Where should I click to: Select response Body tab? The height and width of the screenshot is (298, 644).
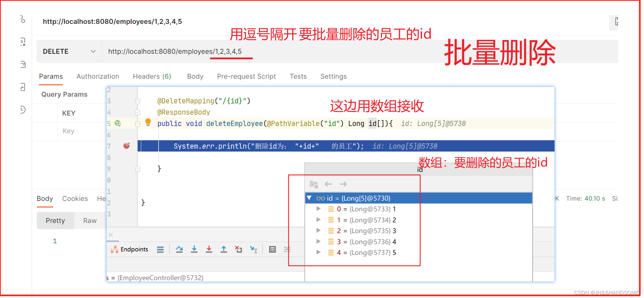coord(45,198)
